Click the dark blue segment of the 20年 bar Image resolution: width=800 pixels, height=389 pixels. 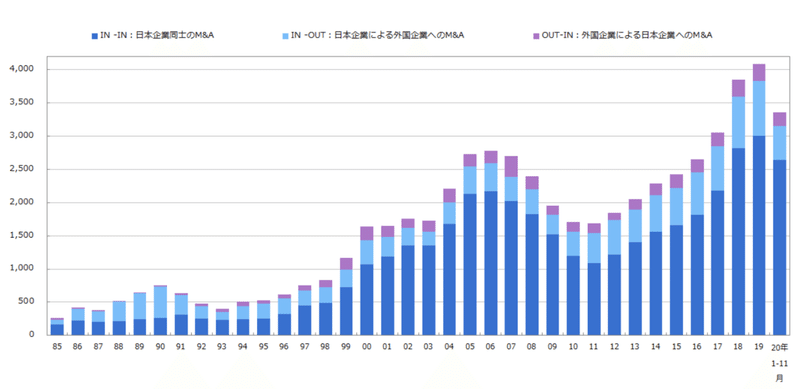pyautogui.click(x=780, y=247)
